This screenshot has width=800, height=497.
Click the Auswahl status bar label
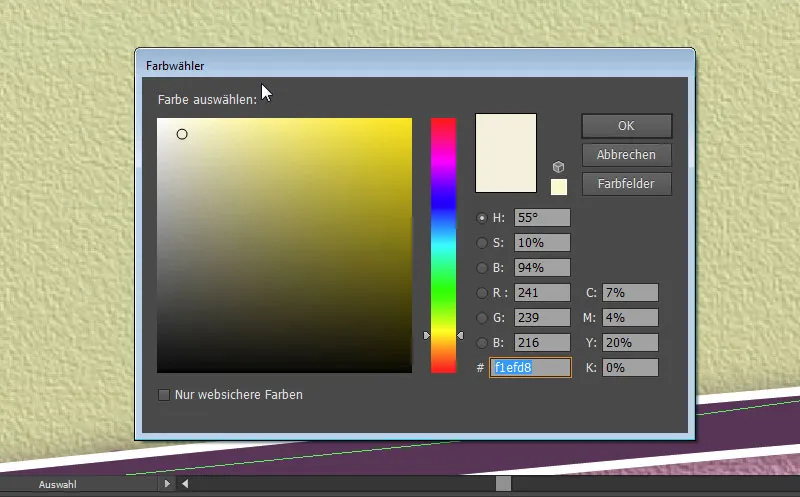point(58,484)
